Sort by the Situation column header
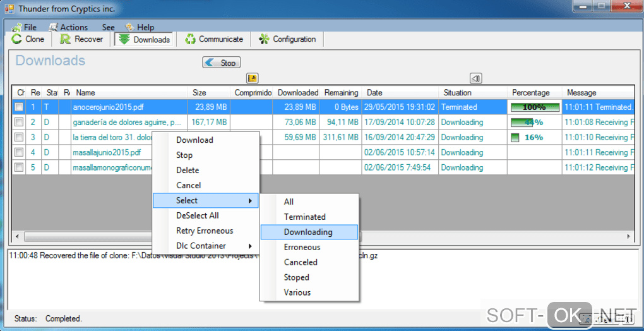This screenshot has width=644, height=331. tap(473, 93)
